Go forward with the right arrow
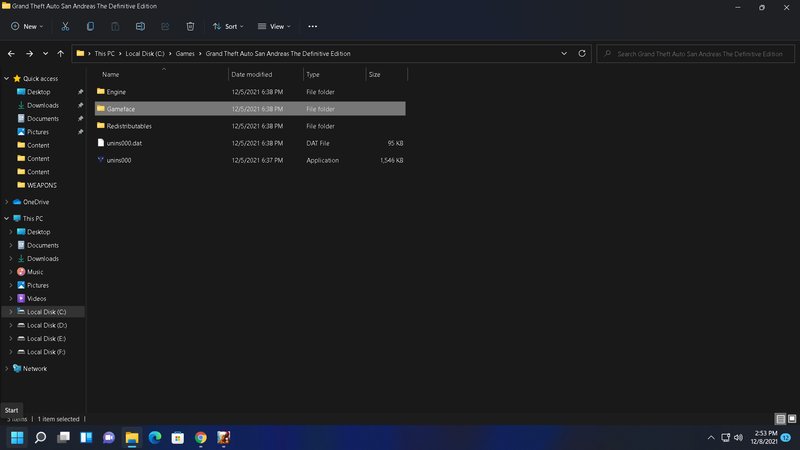Image resolution: width=800 pixels, height=450 pixels. coord(30,54)
